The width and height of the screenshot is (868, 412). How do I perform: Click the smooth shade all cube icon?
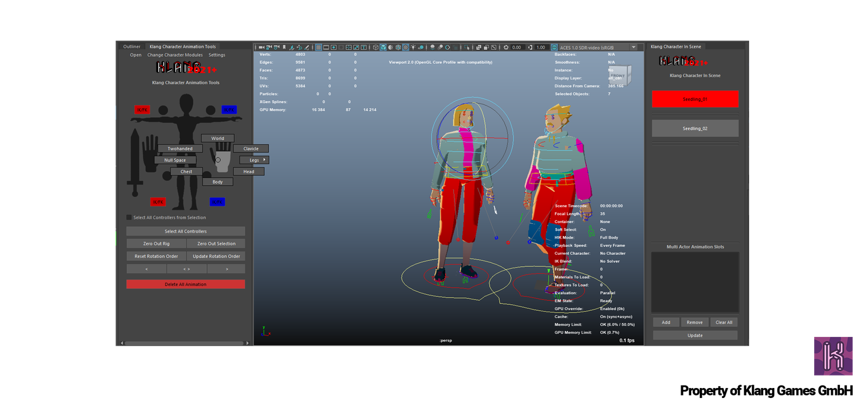click(x=383, y=47)
